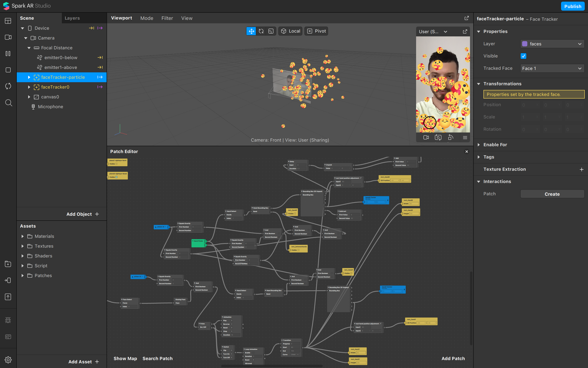The image size is (588, 368).
Task: Click the Publish button
Action: pyautogui.click(x=573, y=6)
